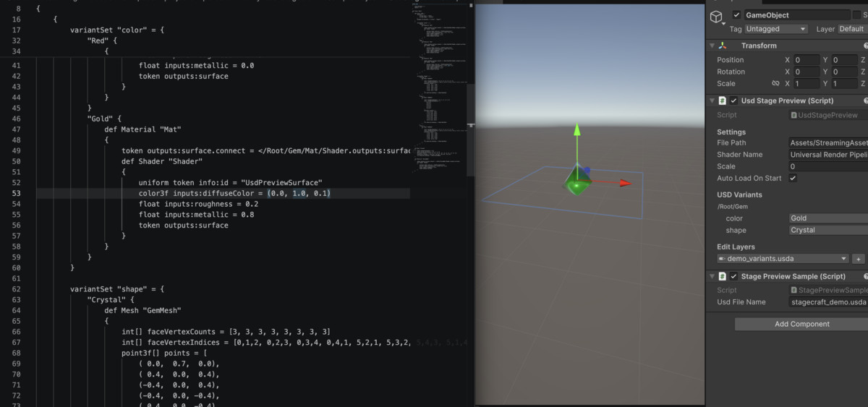Toggle the Static checkbox beside the GameObject name
This screenshot has height=407, width=868.
pyautogui.click(x=858, y=15)
